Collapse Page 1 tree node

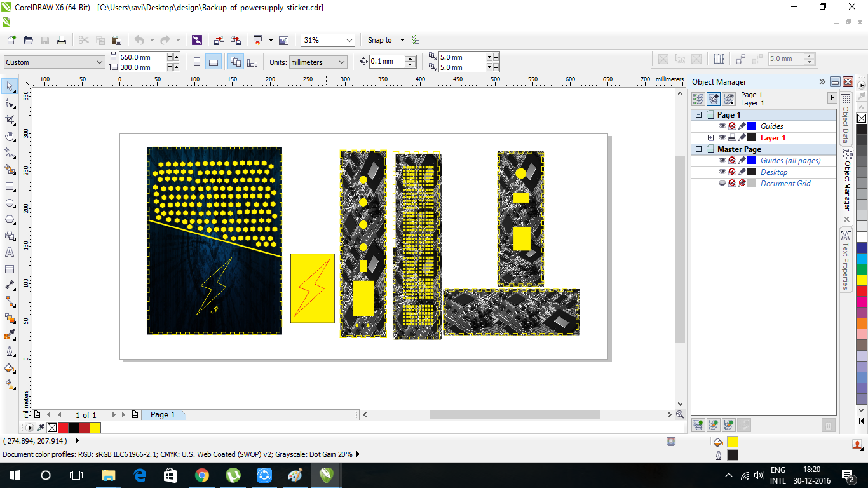(699, 115)
